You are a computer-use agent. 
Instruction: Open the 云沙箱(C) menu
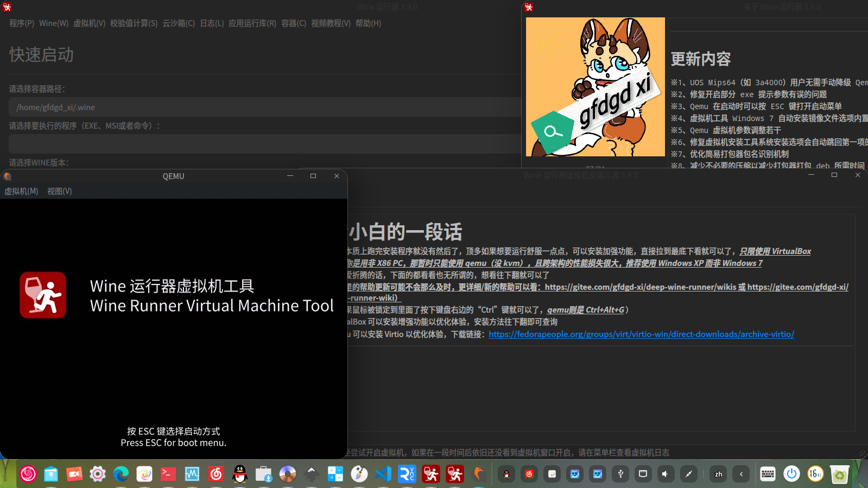(179, 23)
